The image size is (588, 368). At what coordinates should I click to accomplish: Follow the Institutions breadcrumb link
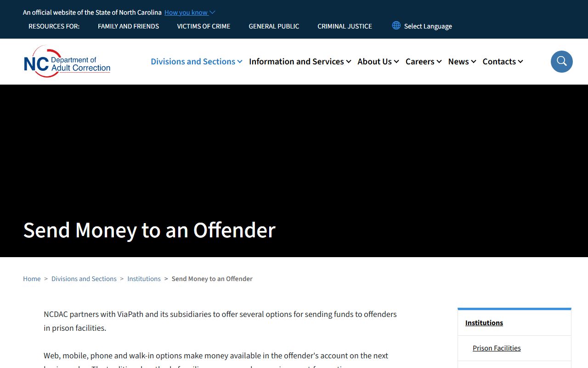[144, 279]
